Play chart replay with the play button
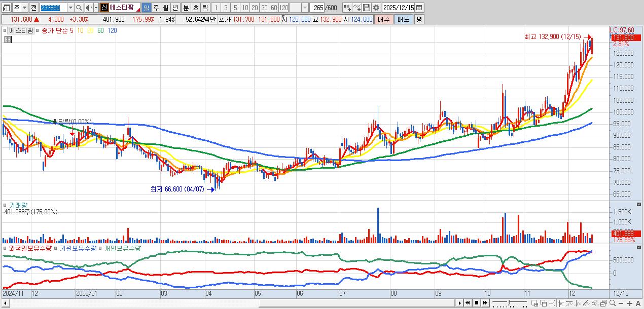The height and width of the screenshot is (309, 644). [460, 303]
